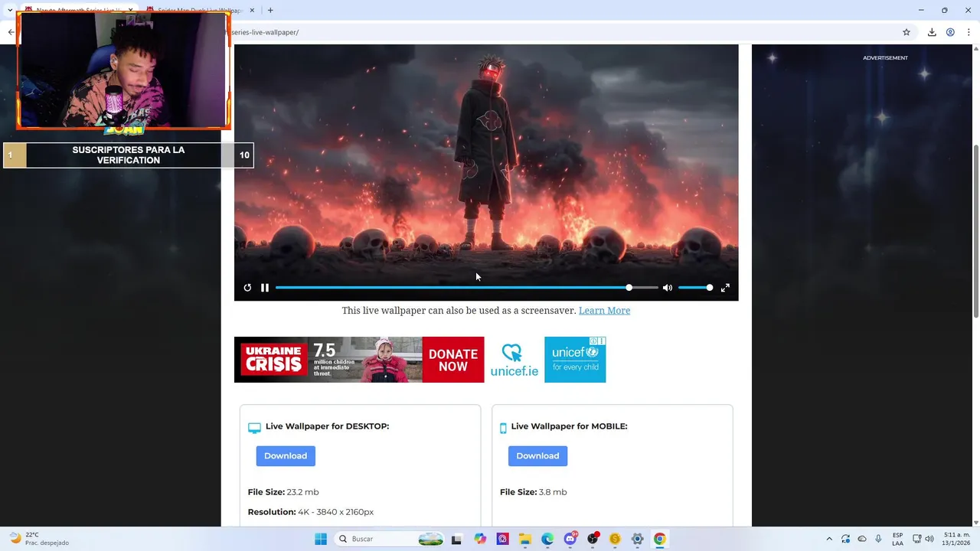Restart the live wallpaper preview video
The image size is (980, 551).
(247, 288)
